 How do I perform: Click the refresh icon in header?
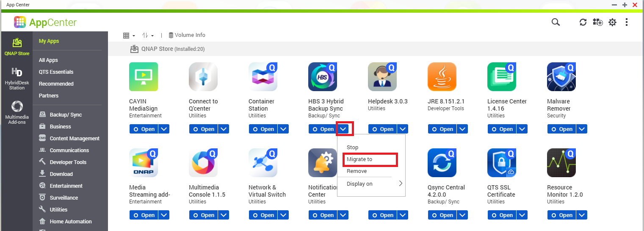583,22
